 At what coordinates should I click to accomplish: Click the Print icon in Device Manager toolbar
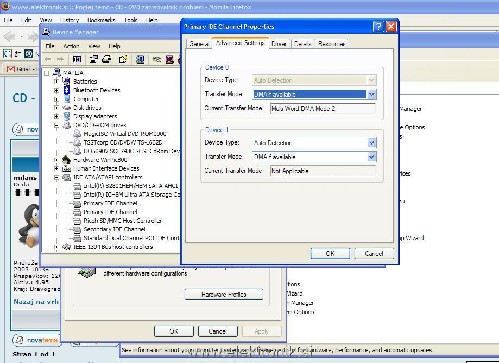click(x=107, y=59)
